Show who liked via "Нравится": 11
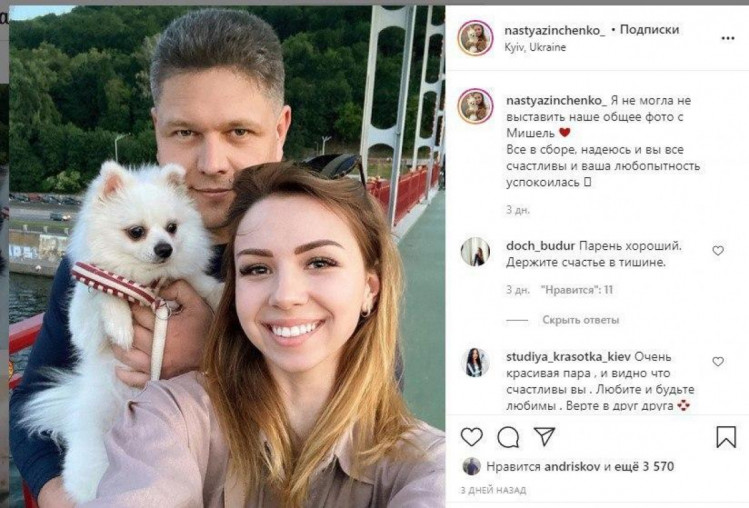The width and height of the screenshot is (749, 508). coord(577,290)
